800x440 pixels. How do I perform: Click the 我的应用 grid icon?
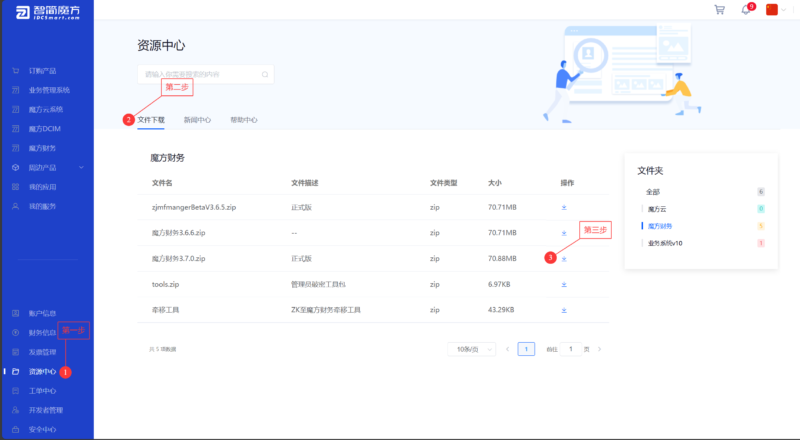pos(16,187)
